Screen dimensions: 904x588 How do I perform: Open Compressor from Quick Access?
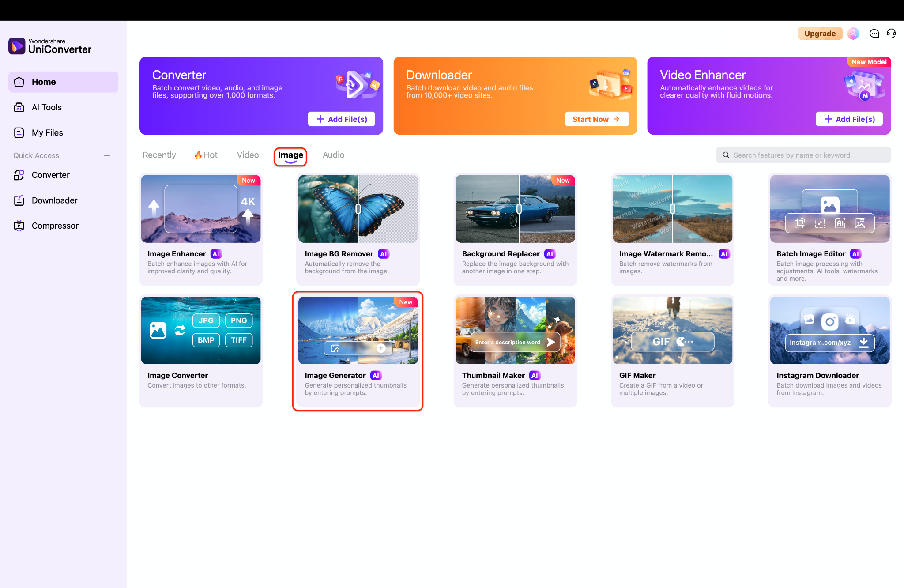pyautogui.click(x=63, y=226)
